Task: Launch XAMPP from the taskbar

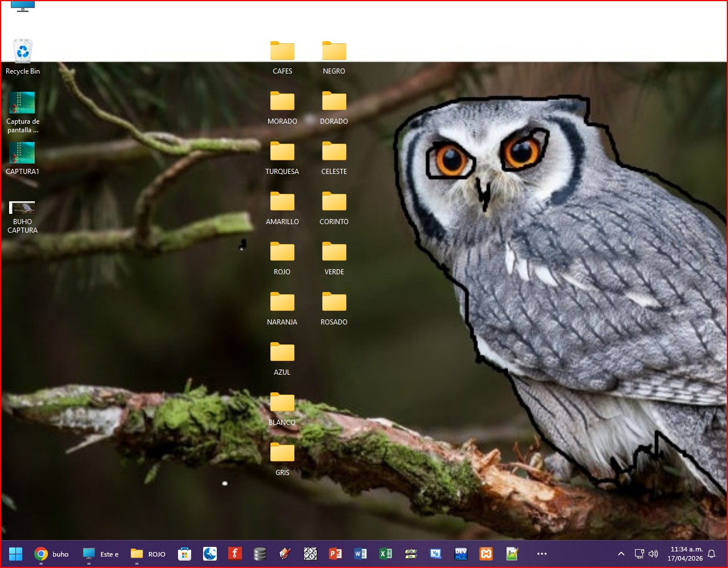Action: [486, 554]
